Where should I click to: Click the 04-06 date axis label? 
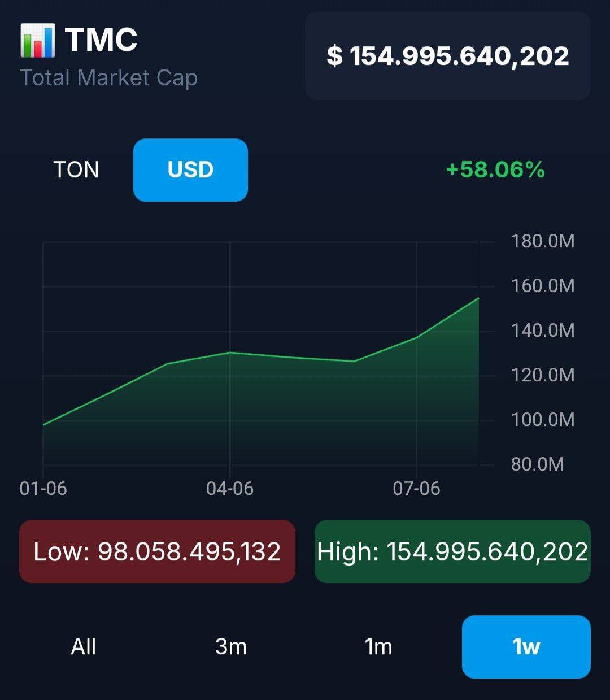coord(230,488)
